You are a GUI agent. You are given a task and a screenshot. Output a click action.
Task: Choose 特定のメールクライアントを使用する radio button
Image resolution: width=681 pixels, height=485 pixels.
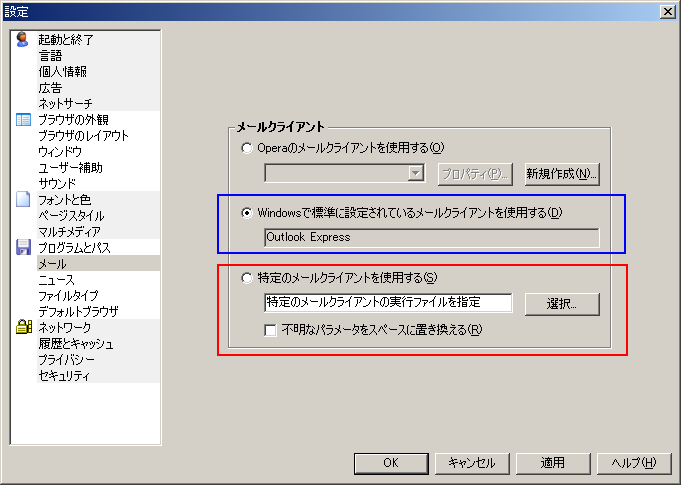(247, 277)
